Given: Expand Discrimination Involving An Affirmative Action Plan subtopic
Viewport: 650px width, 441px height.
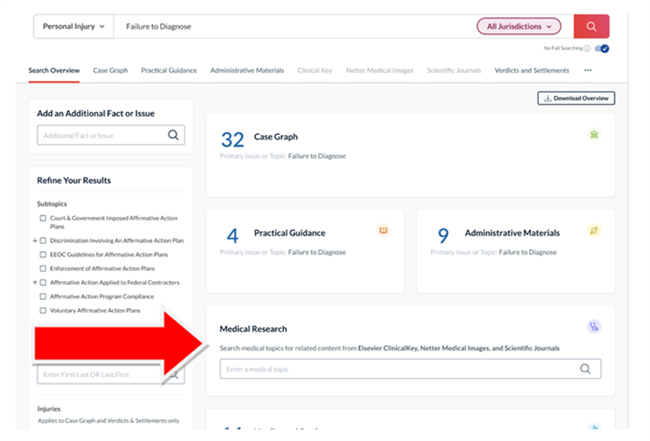Looking at the screenshot, I should point(35,240).
